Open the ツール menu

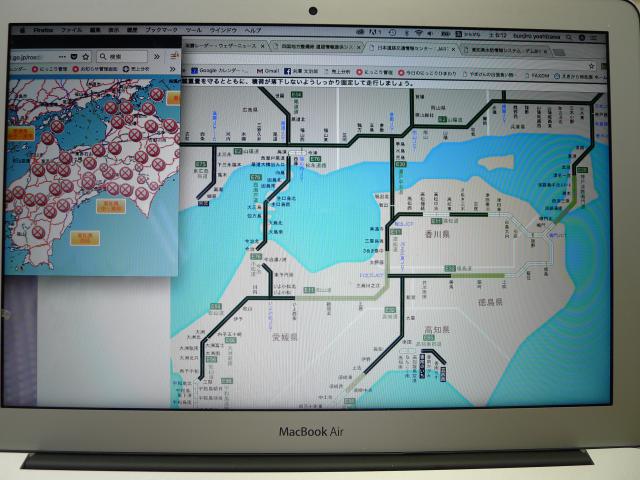tap(193, 30)
